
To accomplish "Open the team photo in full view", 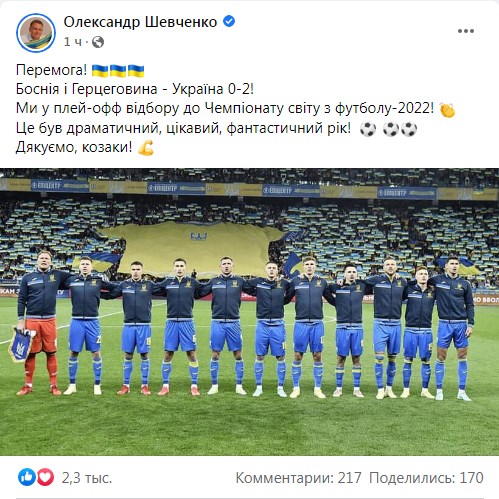I will (x=249, y=312).
